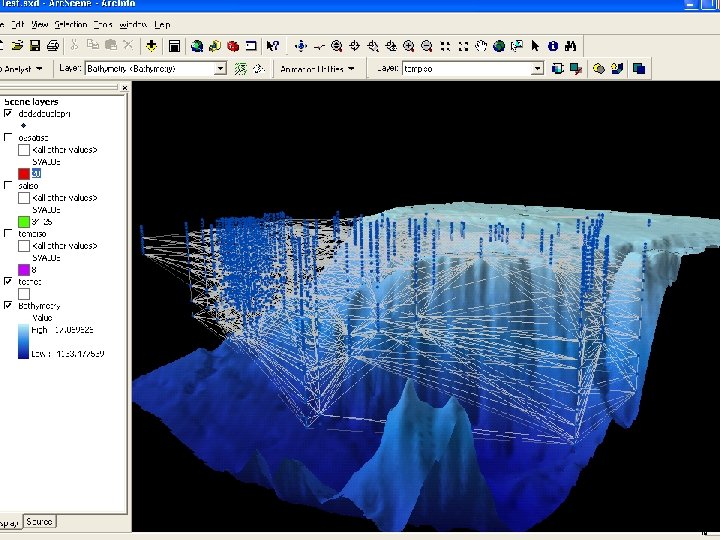
Task: Click the yellow and grey circles icon on the toolbar
Action: [598, 69]
